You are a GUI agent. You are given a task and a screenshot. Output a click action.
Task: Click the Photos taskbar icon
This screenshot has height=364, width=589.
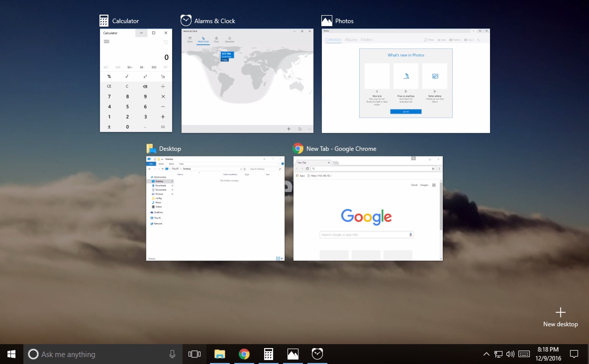point(293,354)
